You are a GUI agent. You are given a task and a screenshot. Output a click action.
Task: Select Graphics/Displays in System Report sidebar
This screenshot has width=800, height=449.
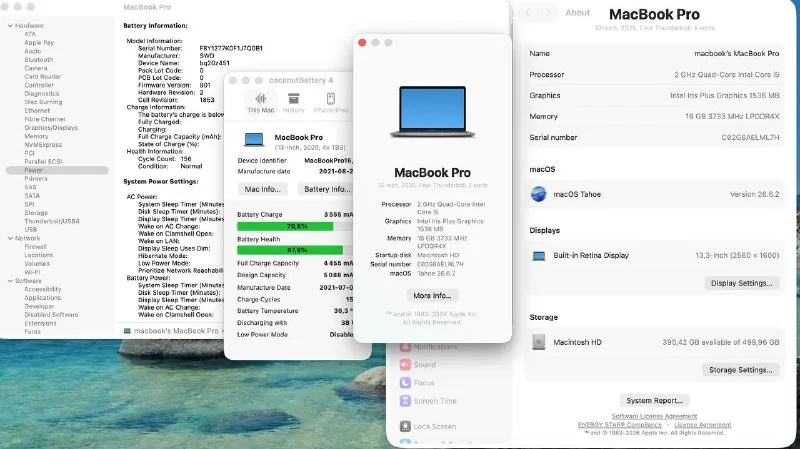[51, 128]
